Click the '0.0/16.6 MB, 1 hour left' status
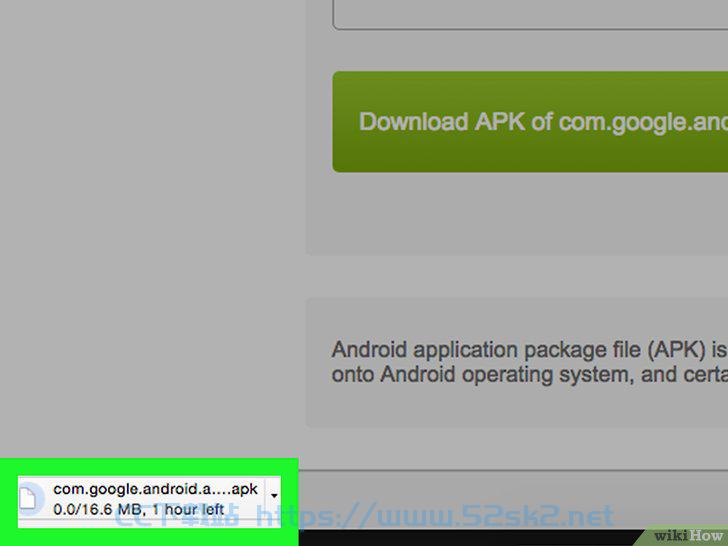This screenshot has width=728, height=546. pyautogui.click(x=138, y=509)
